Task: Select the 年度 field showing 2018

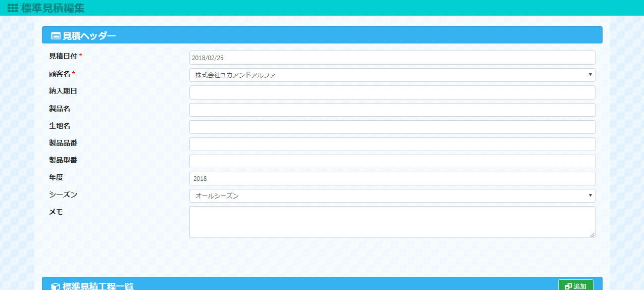Action: [x=392, y=178]
